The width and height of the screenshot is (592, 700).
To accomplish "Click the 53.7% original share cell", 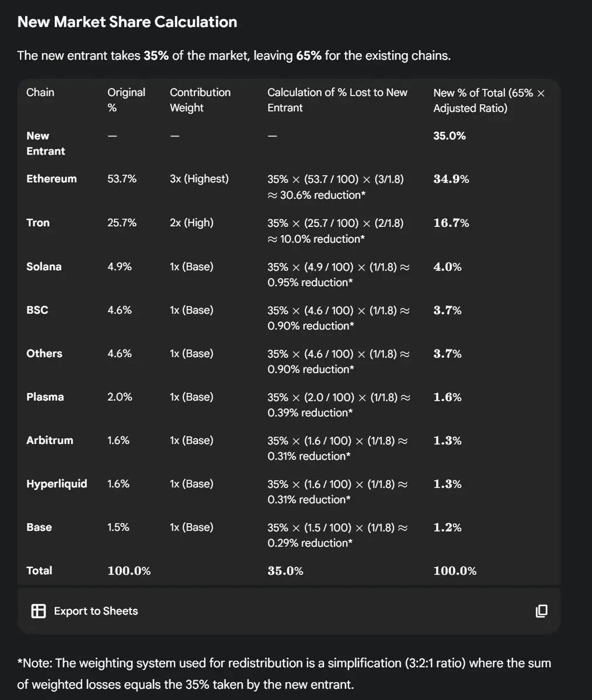I will click(121, 179).
